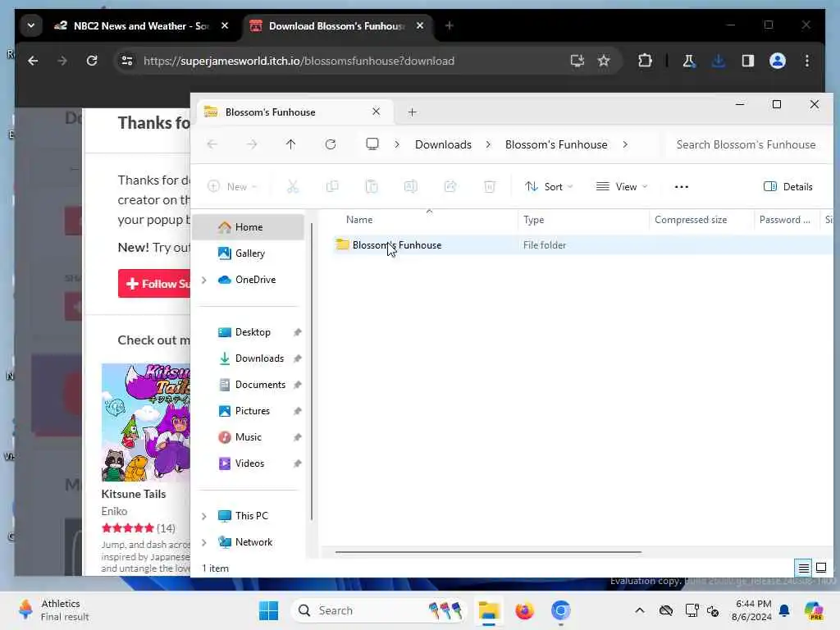Screen dimensions: 840x630
Task: Select the Blossom's Funhouse file folder
Action: (x=396, y=244)
